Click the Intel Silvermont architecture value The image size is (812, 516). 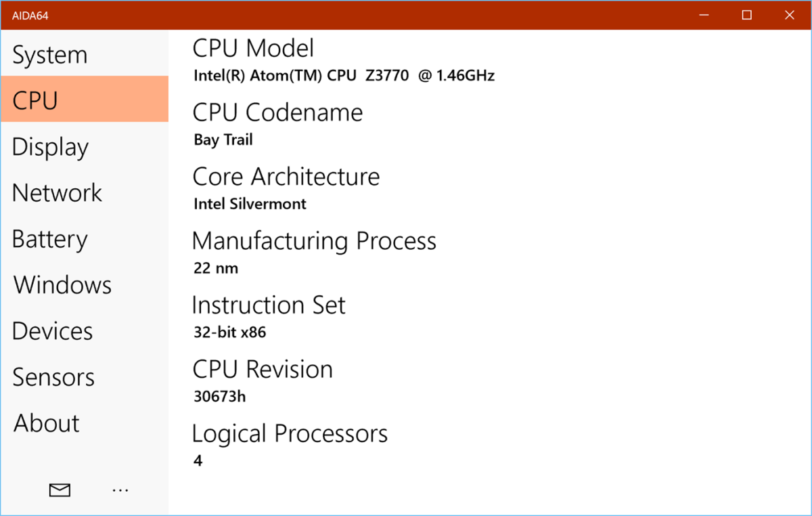[x=250, y=204]
